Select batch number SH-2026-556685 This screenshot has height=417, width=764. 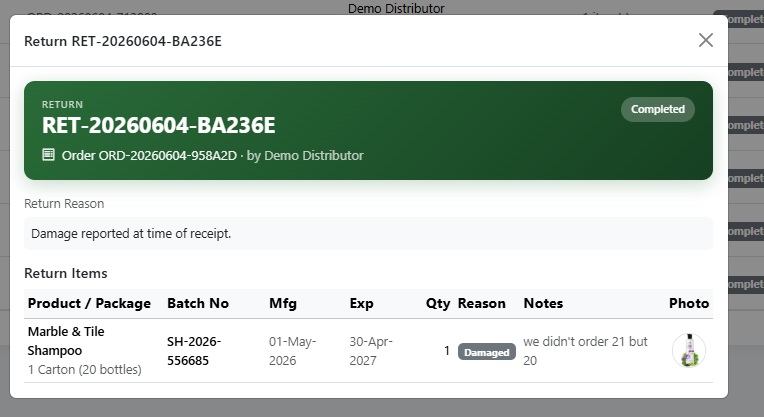[x=194, y=351]
